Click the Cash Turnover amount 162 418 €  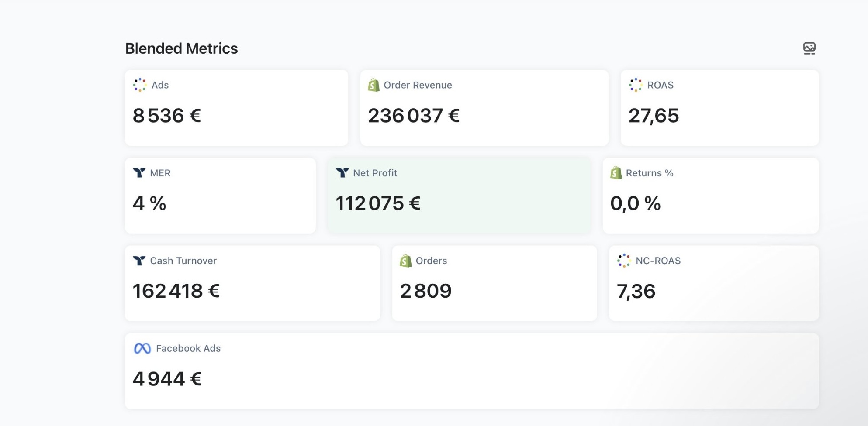click(176, 291)
